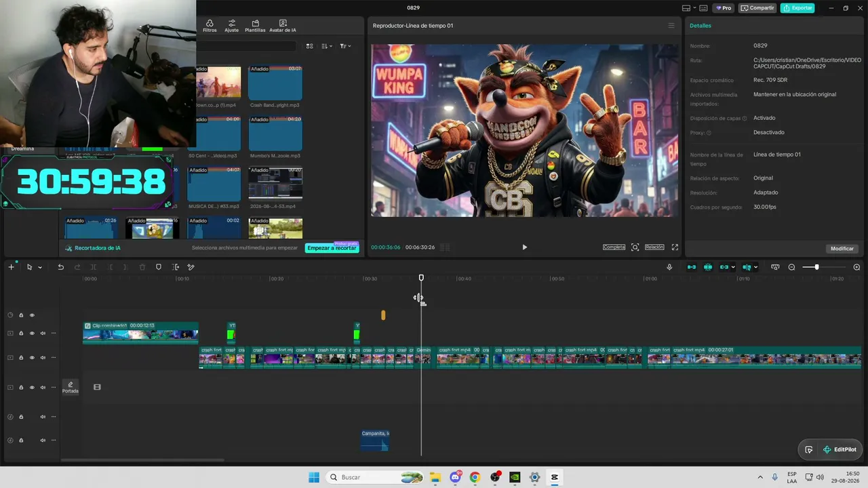Expand the linkage options dropdown
Viewport: 868px width, 488px height.
tap(733, 267)
